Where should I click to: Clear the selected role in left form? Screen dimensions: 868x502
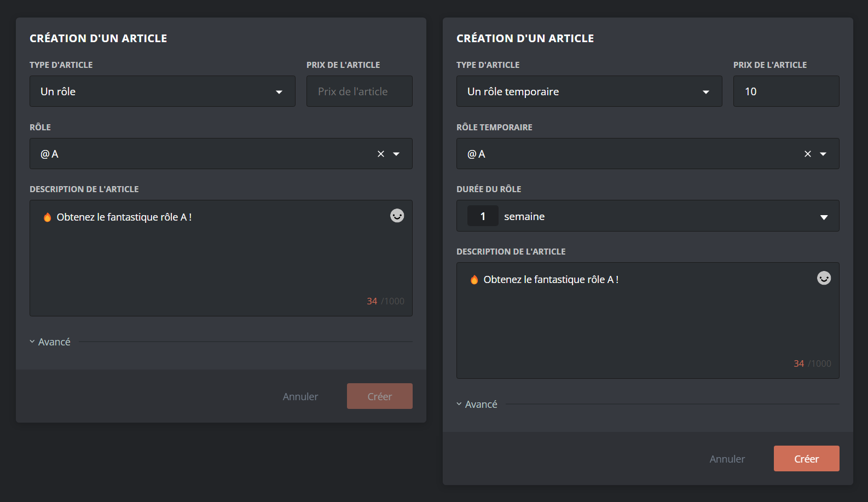pos(381,154)
